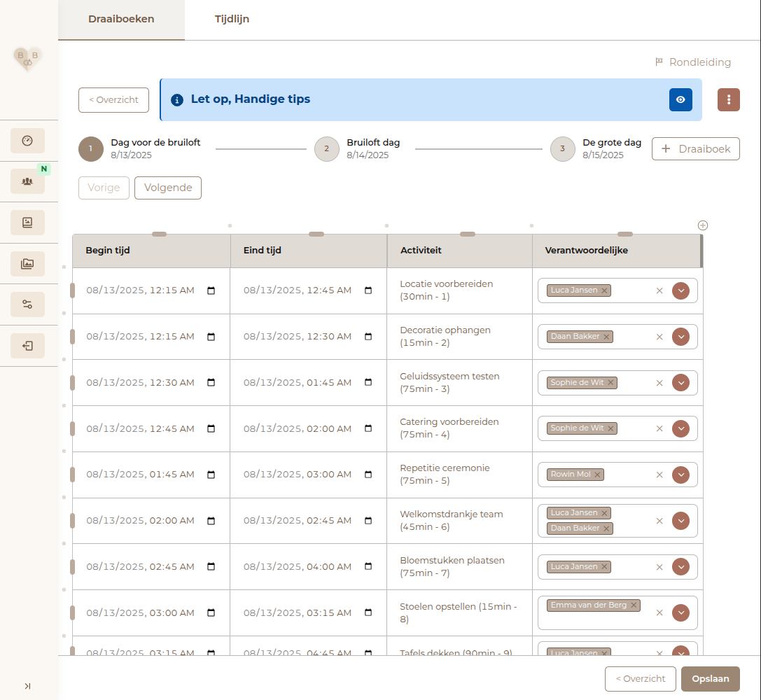
Task: Expand responsible dropdown for Locatie voorbereiden
Action: (x=681, y=291)
